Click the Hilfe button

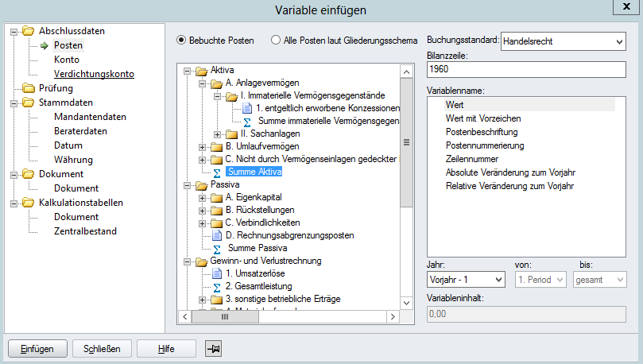[x=166, y=349]
